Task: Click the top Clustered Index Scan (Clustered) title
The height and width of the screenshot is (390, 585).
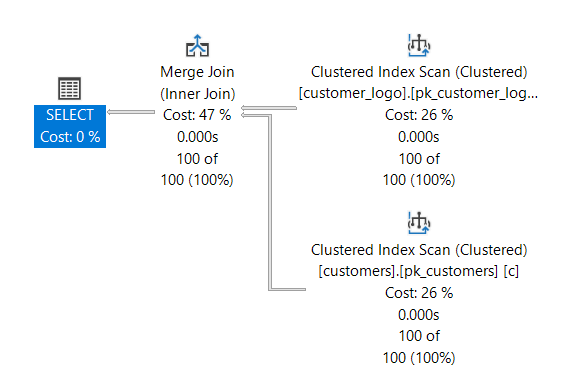Action: (419, 72)
